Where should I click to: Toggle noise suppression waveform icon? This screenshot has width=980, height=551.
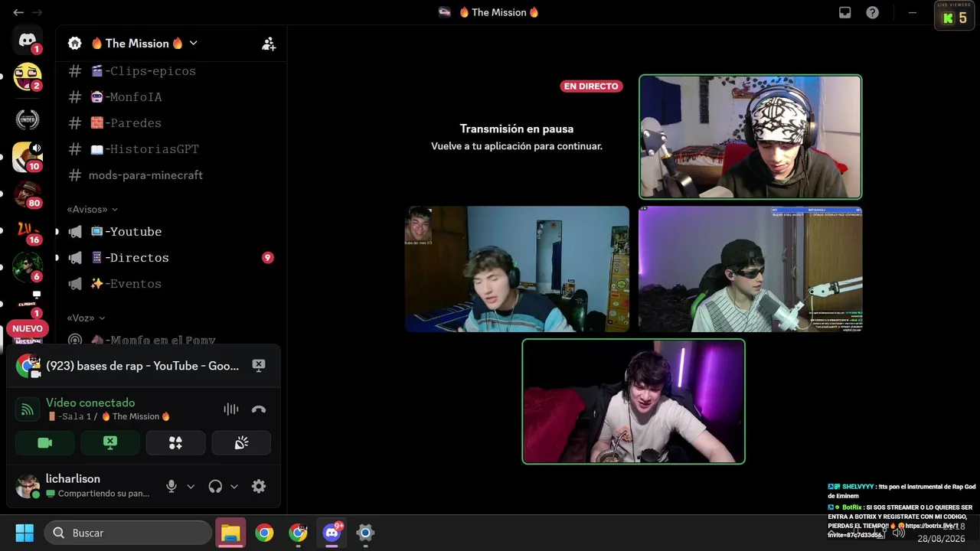[230, 409]
